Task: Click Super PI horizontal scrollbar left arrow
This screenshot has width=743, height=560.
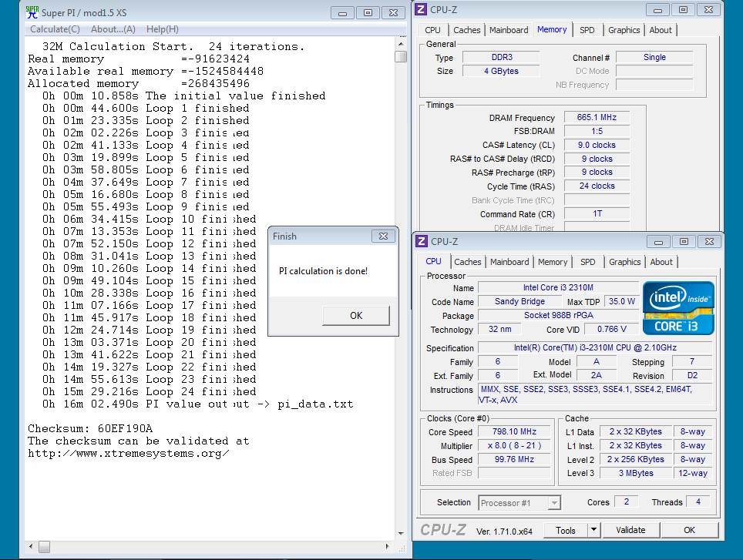Action: pos(31,546)
